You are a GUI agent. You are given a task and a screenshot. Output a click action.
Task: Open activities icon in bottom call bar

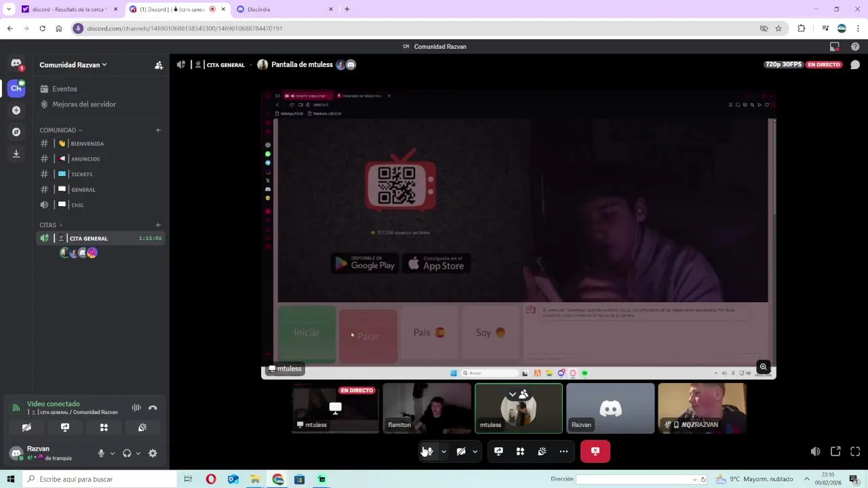coord(520,451)
